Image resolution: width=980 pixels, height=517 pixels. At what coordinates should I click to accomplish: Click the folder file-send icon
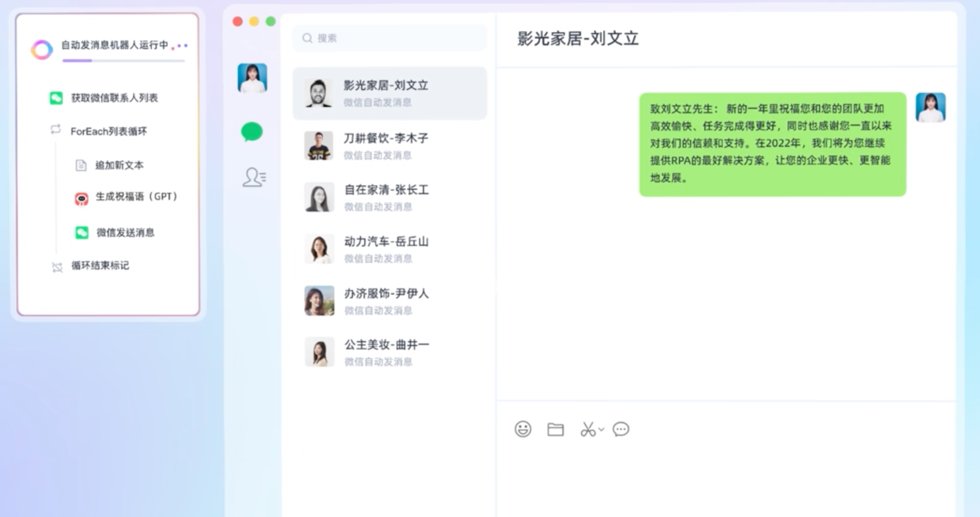(x=555, y=430)
